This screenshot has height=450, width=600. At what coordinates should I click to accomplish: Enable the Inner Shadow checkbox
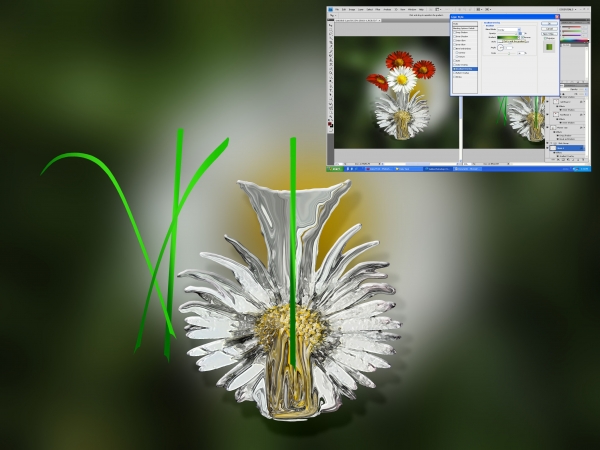click(x=454, y=36)
